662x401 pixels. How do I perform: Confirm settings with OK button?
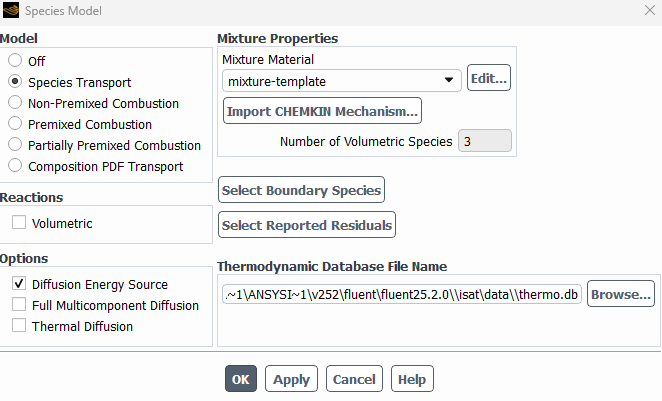click(241, 379)
